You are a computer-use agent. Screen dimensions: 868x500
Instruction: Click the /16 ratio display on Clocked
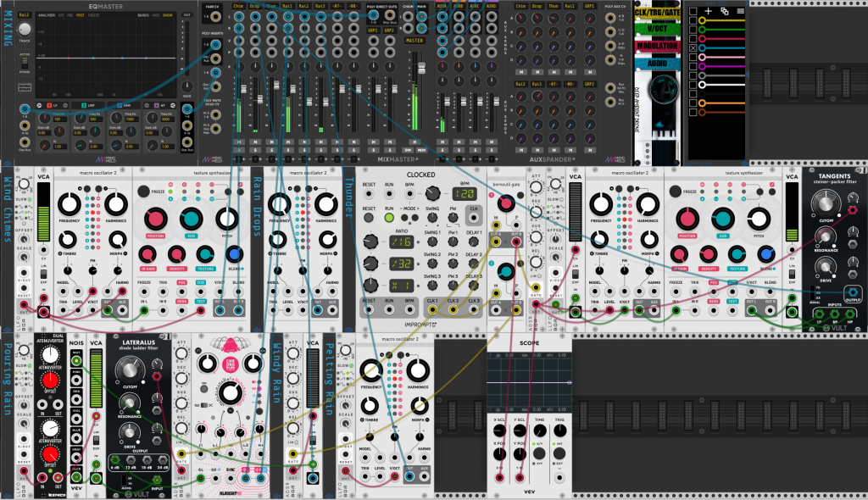400,242
